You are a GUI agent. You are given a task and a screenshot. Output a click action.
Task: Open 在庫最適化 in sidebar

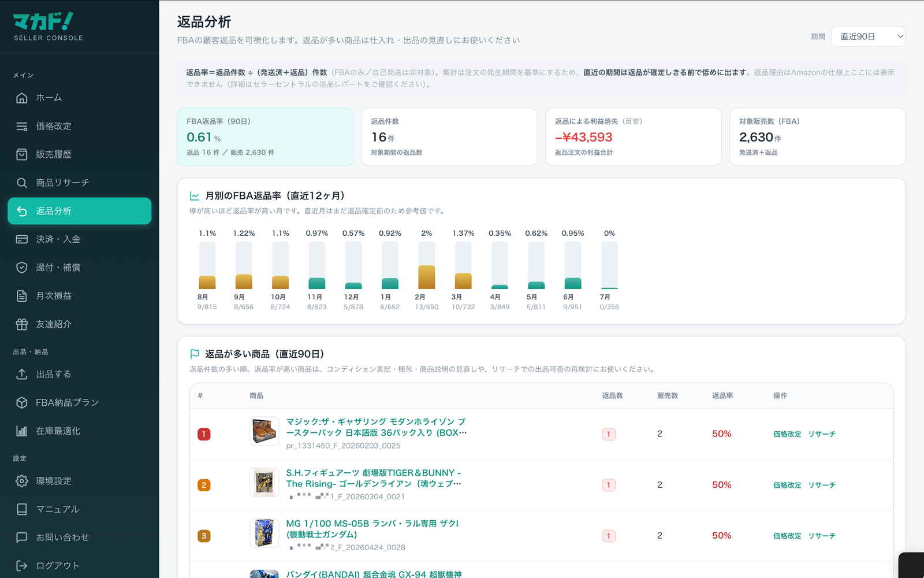(80, 431)
